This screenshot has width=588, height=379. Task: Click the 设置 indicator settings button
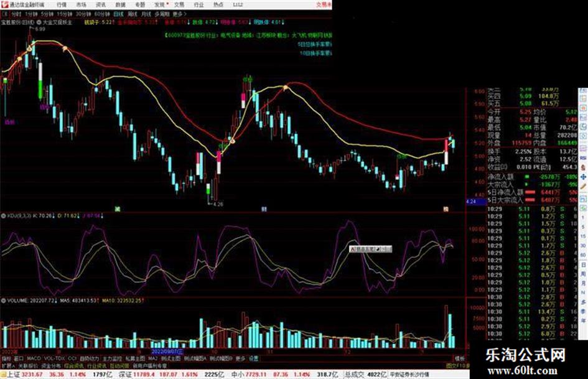tap(253, 358)
